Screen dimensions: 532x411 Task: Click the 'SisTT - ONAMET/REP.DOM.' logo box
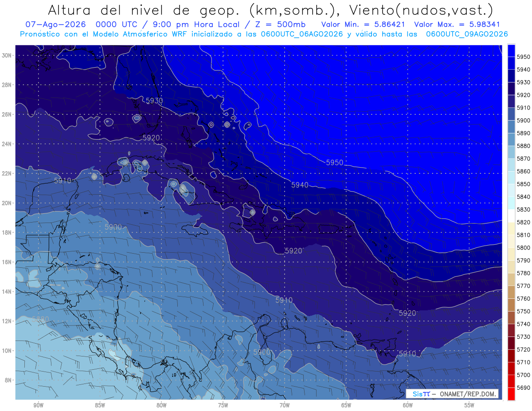point(452,394)
